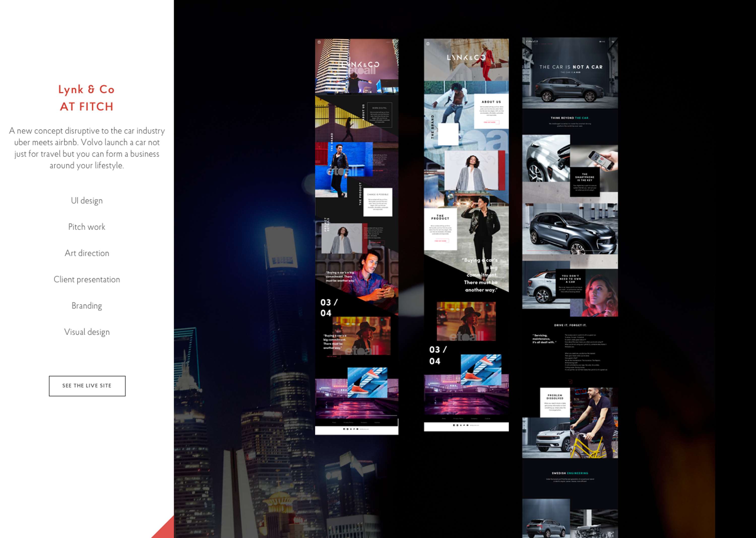Click the 'PROBLEM DISSOLVED' card in third mockup

(555, 403)
